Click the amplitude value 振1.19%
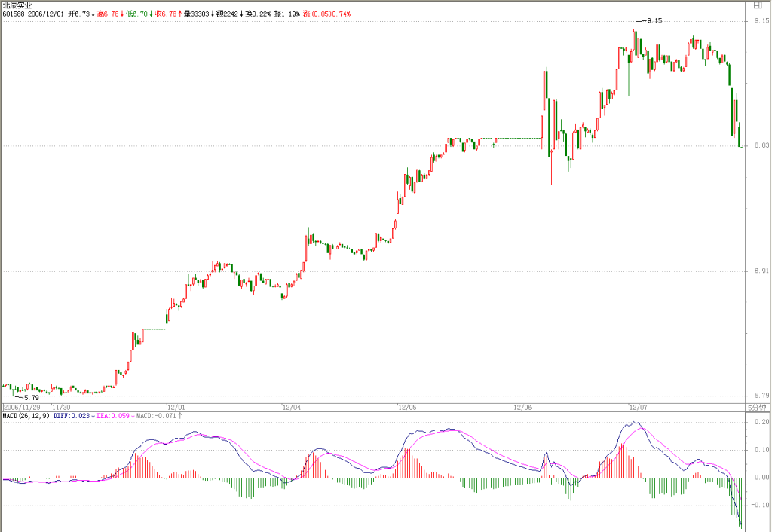 coord(287,14)
